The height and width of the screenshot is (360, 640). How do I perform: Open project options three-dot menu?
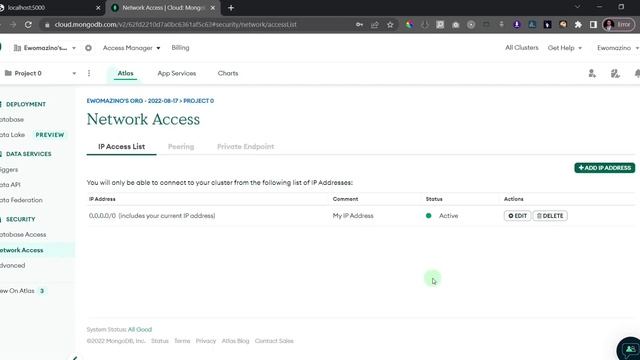[89, 73]
